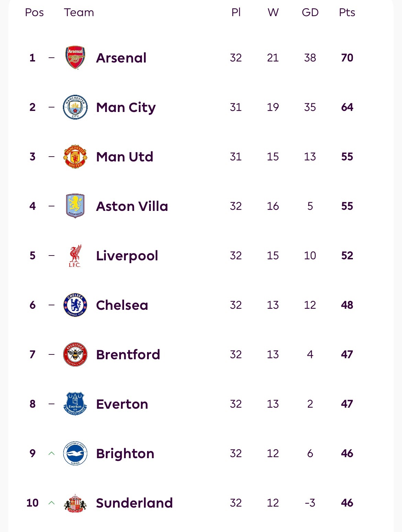Click the W column header
Screen dimensions: 402x532
[273, 12]
